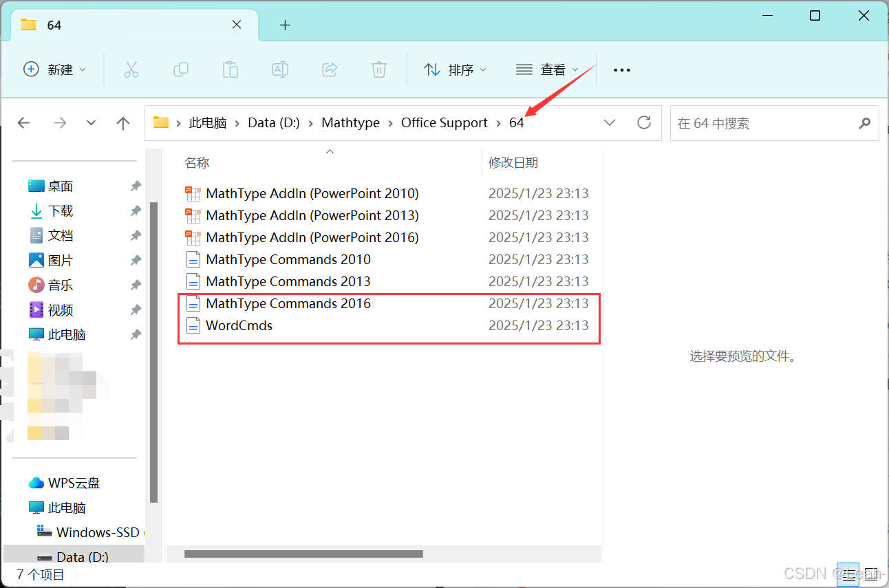This screenshot has height=588, width=889.
Task: Unpin pinned 此电脑 using its pin icon
Action: pos(136,335)
